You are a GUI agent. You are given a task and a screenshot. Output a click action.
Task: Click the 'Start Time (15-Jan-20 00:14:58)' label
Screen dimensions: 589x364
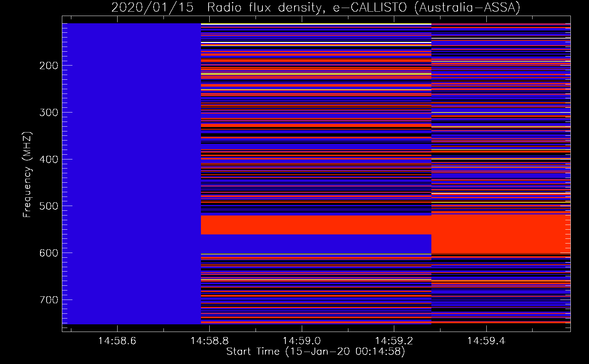pyautogui.click(x=316, y=352)
